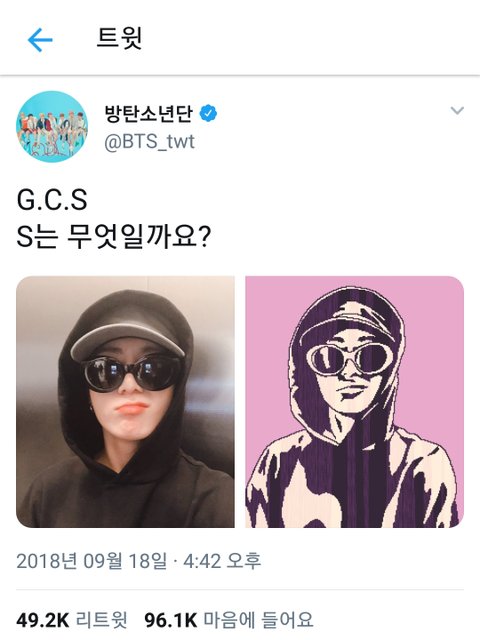This screenshot has width=480, height=640.
Task: Open the 방탄소년단 display name
Action: pos(148,114)
